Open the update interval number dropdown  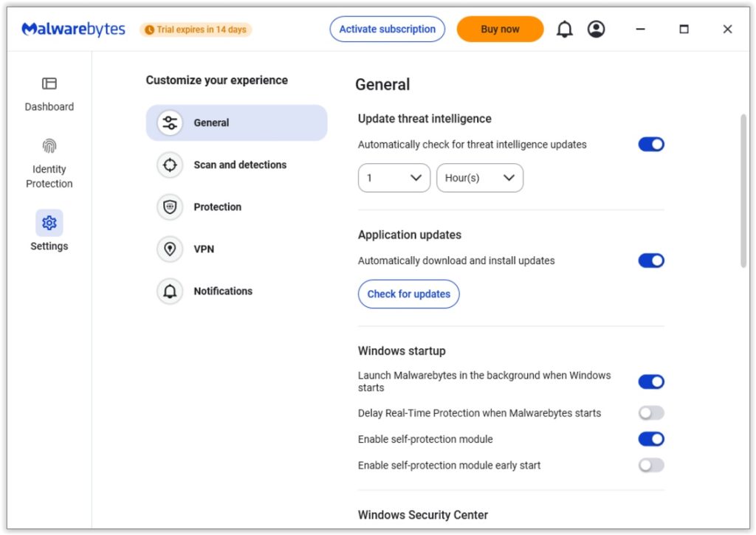point(394,178)
